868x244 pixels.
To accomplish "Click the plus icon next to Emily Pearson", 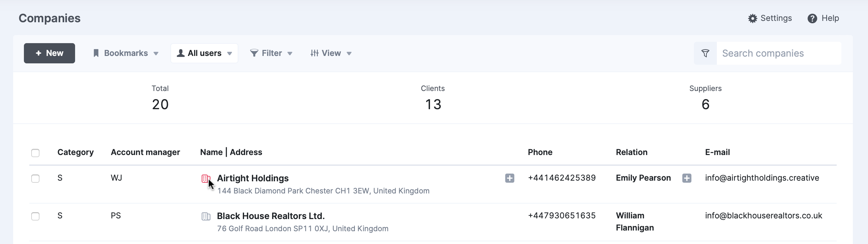I will click(x=687, y=178).
